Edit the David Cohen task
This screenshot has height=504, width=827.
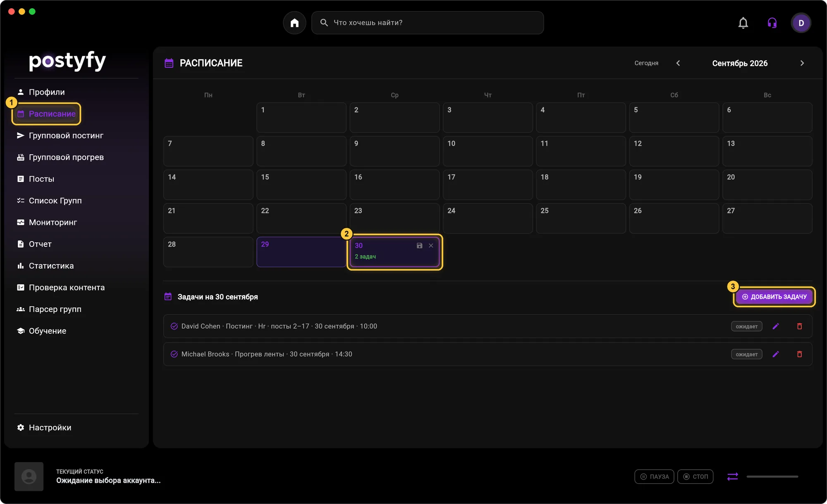pos(776,326)
